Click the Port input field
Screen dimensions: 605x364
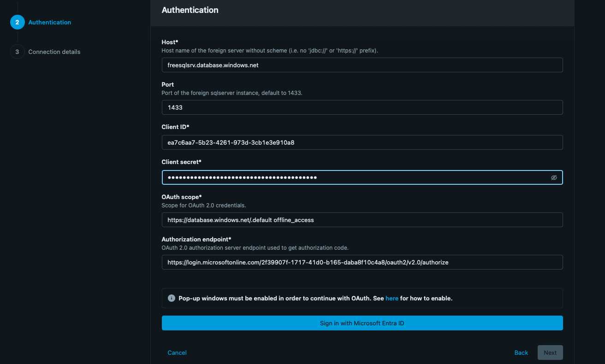tap(362, 107)
